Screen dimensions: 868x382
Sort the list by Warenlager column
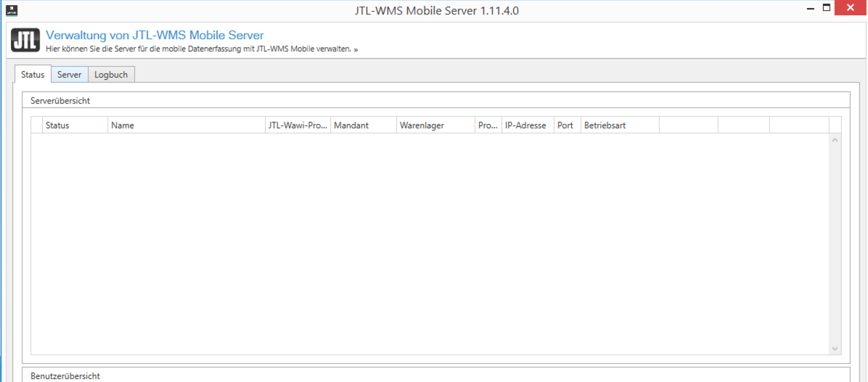tap(435, 125)
